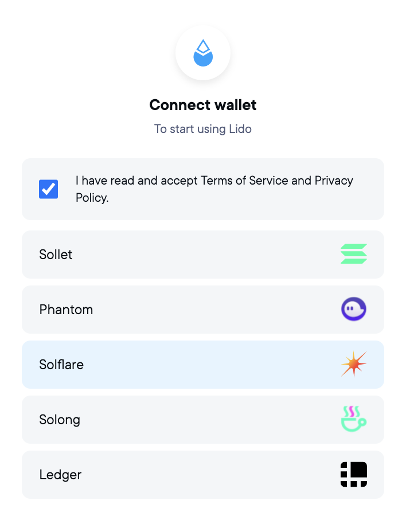Click the Solflare orange star icon
The height and width of the screenshot is (532, 406).
(354, 364)
